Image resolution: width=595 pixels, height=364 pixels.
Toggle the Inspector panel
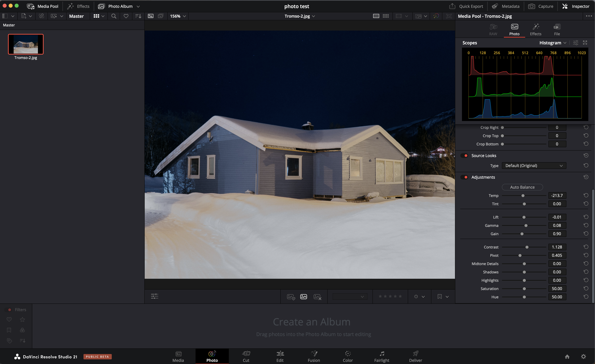tap(576, 6)
